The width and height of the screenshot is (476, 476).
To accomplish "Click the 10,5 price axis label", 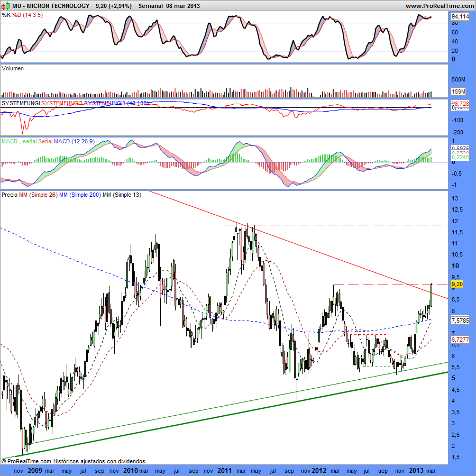I will point(457,255).
